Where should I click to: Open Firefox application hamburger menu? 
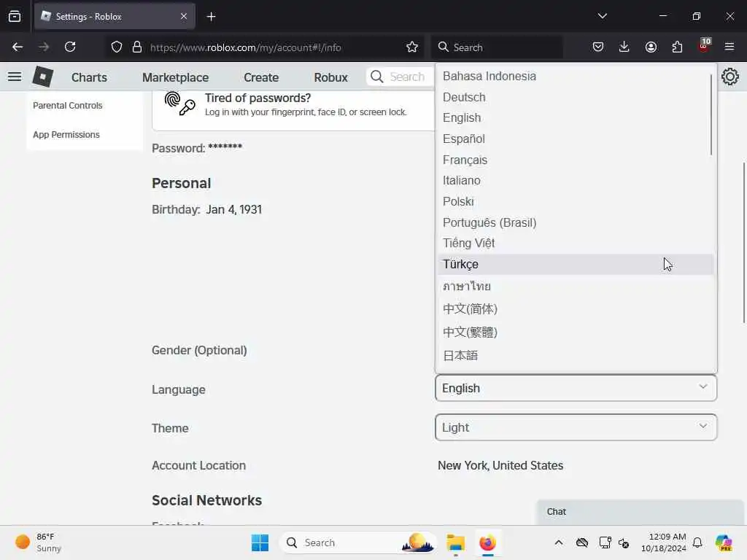(729, 47)
